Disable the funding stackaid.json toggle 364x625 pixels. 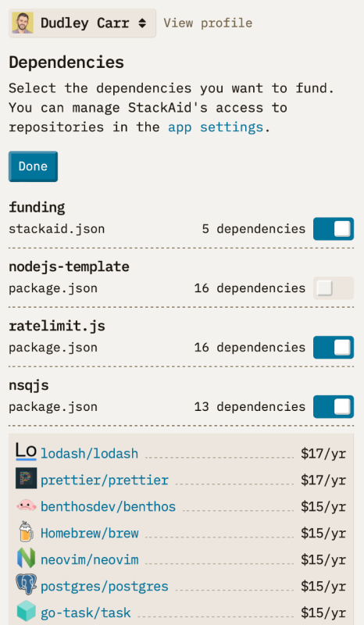334,229
